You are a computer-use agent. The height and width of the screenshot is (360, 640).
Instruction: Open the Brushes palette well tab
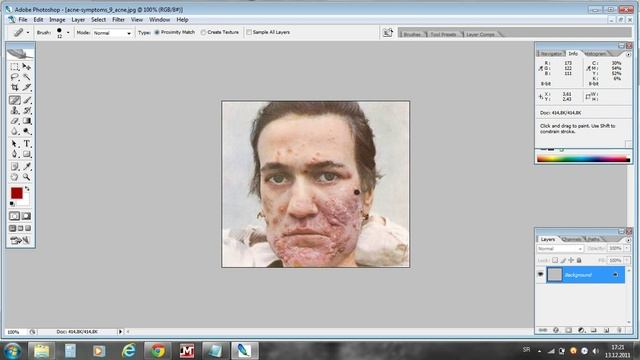(412, 35)
